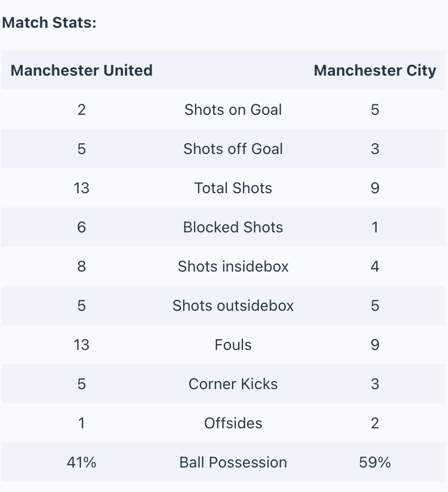
Task: Click Manchester United's Shots on Goal value 2
Action: point(82,109)
